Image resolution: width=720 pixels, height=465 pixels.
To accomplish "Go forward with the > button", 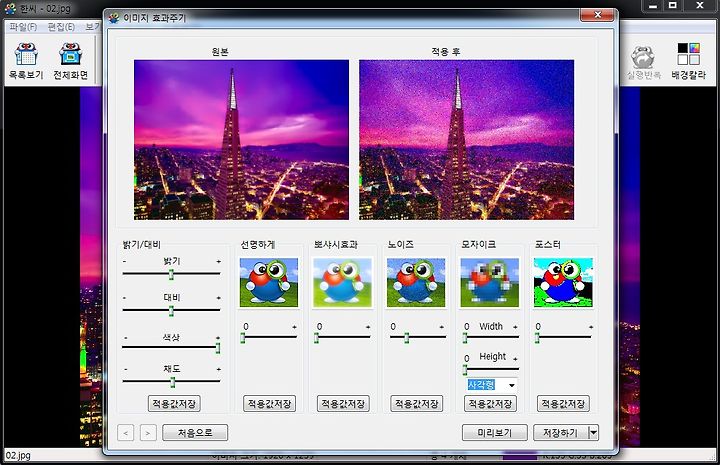I will [x=148, y=432].
